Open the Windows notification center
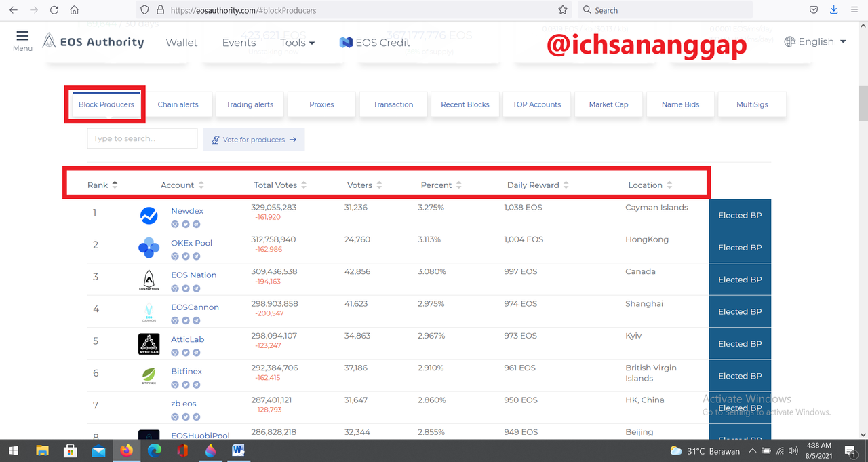The width and height of the screenshot is (868, 462). pos(850,450)
